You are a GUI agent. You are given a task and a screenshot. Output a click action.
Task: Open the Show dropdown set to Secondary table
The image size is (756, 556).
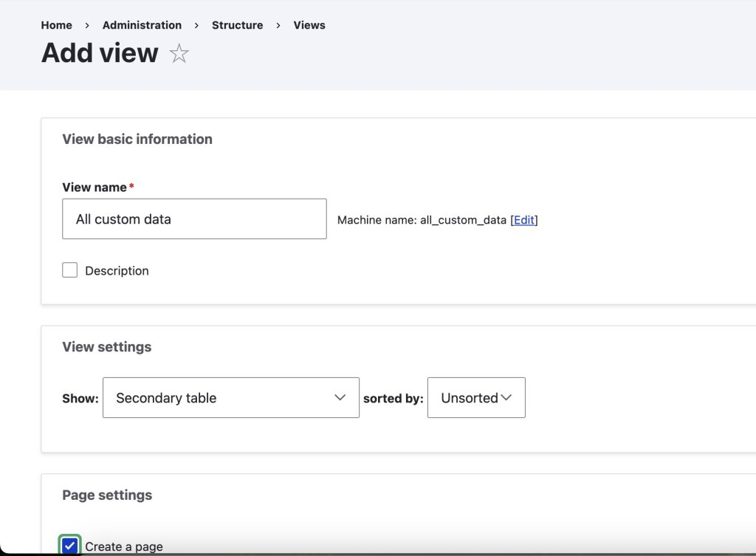[x=231, y=398]
